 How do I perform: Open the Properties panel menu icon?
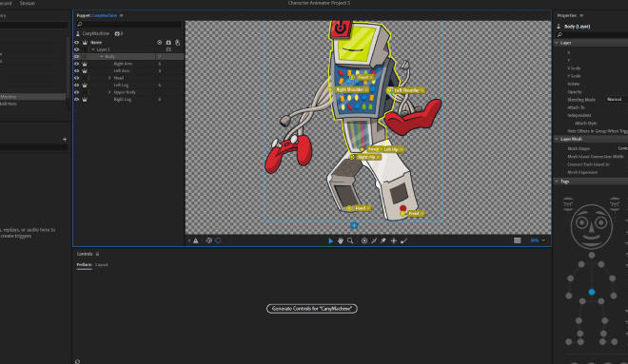581,15
